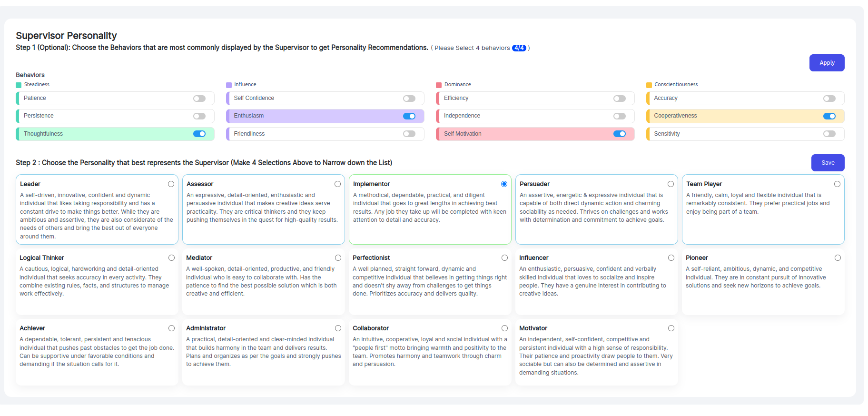Enable the Self Confidence toggle
Screen dimensions: 868x416
pos(409,99)
